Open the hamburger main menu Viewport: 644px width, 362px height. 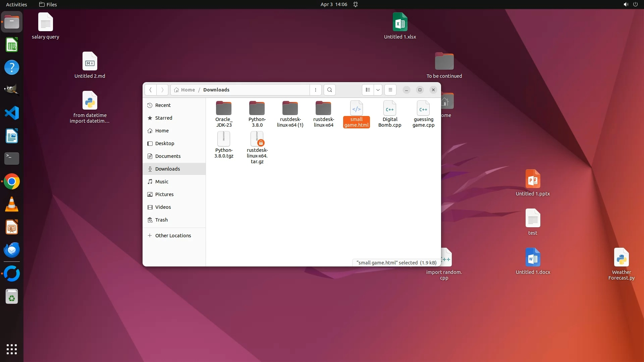pyautogui.click(x=390, y=90)
